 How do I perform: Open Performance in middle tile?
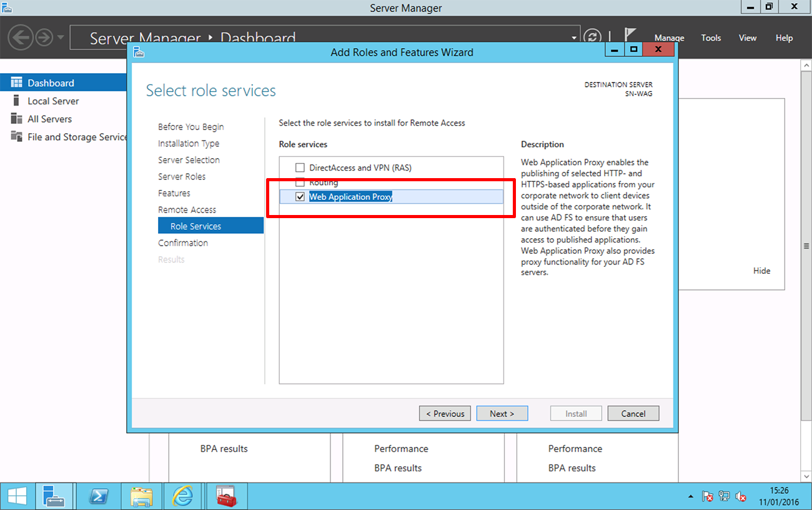tap(401, 449)
